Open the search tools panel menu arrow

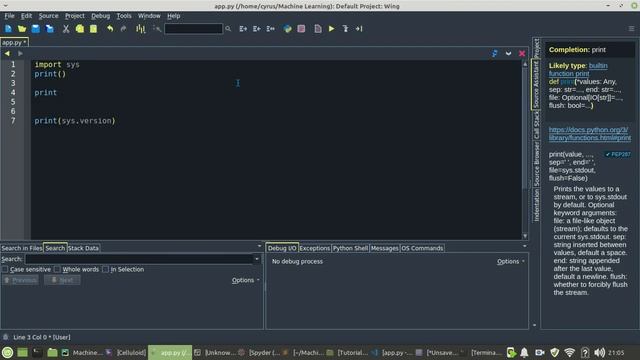(259, 246)
